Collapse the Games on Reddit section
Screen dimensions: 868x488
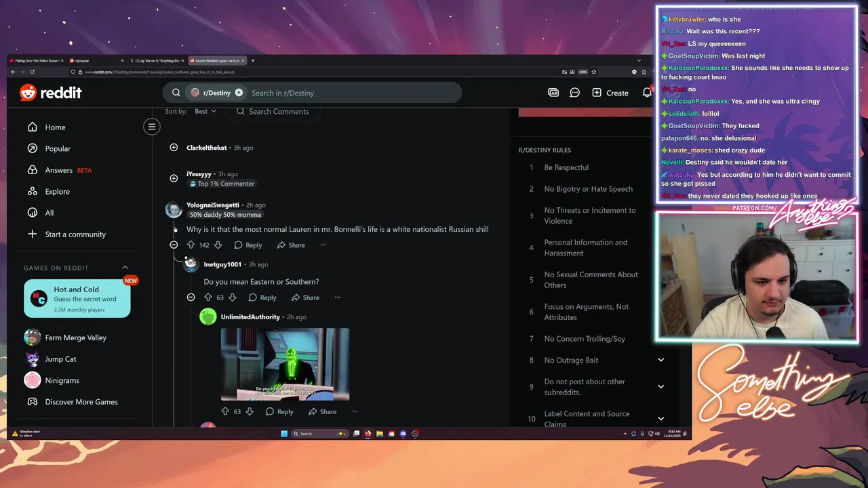click(x=125, y=268)
